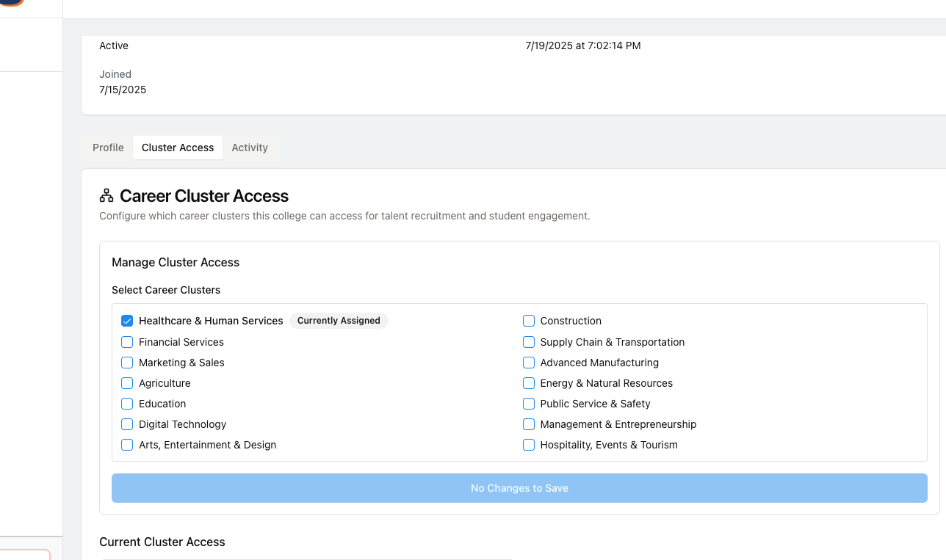Toggle the Public Service & Safety checkbox
This screenshot has width=946, height=560.
click(x=529, y=404)
